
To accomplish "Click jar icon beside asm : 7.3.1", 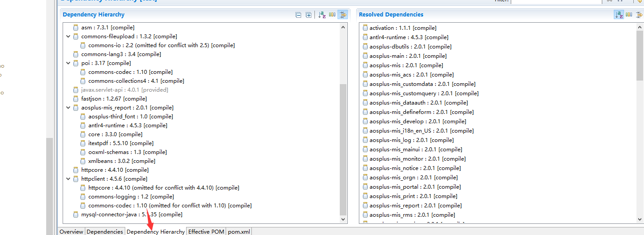I will click(x=76, y=28).
